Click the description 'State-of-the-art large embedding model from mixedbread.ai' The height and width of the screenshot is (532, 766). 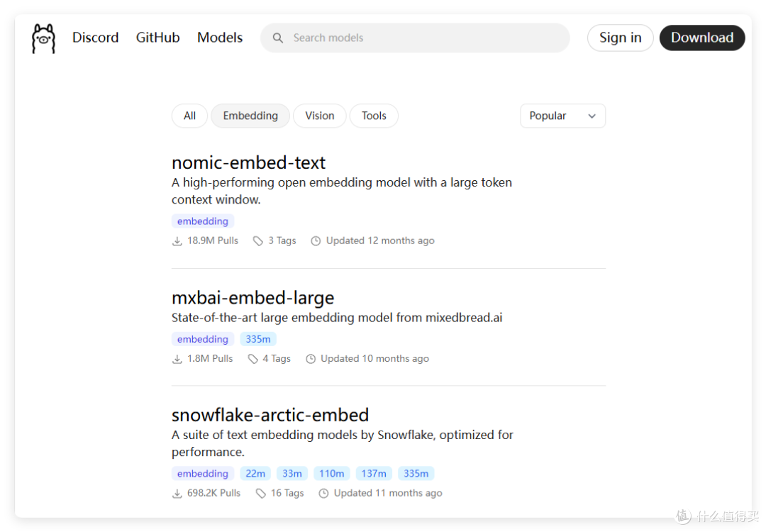coord(337,318)
